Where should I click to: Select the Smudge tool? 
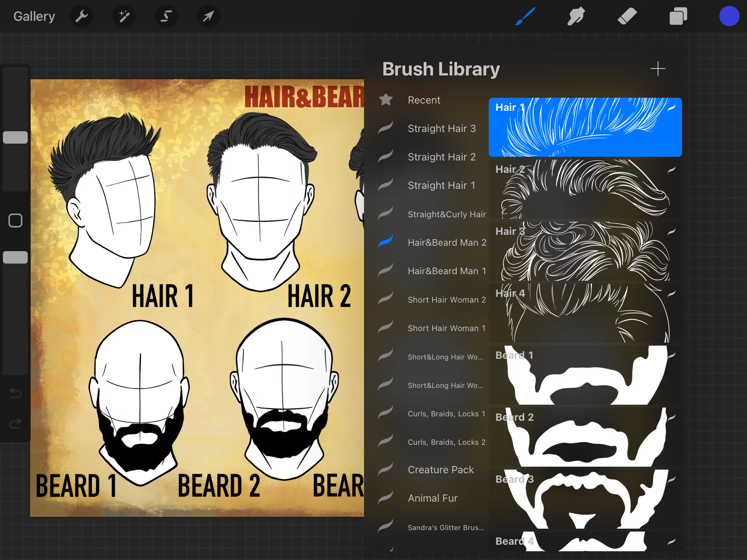(x=576, y=16)
